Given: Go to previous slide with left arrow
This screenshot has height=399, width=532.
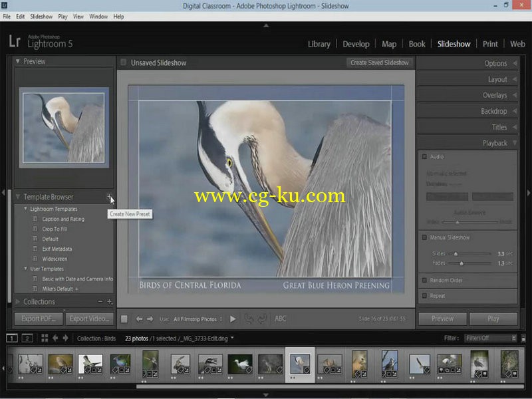Looking at the screenshot, I should point(139,319).
